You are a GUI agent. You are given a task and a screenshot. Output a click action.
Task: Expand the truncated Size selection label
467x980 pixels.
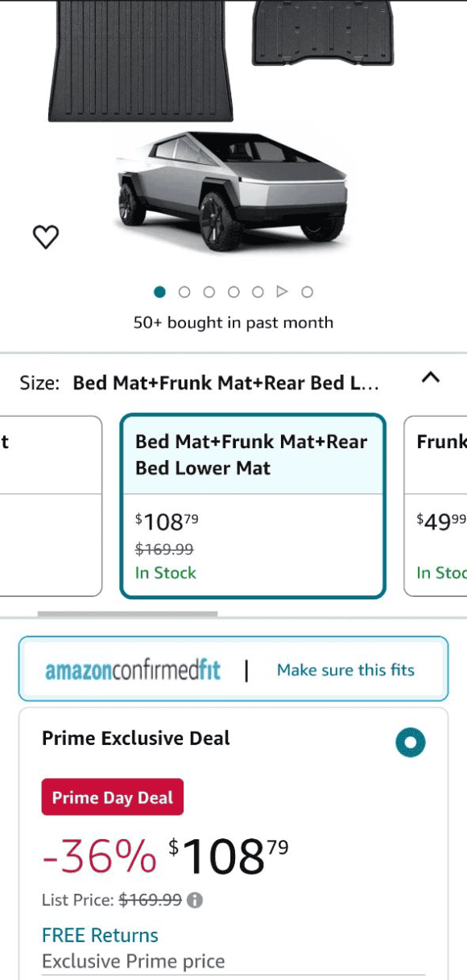coord(225,383)
